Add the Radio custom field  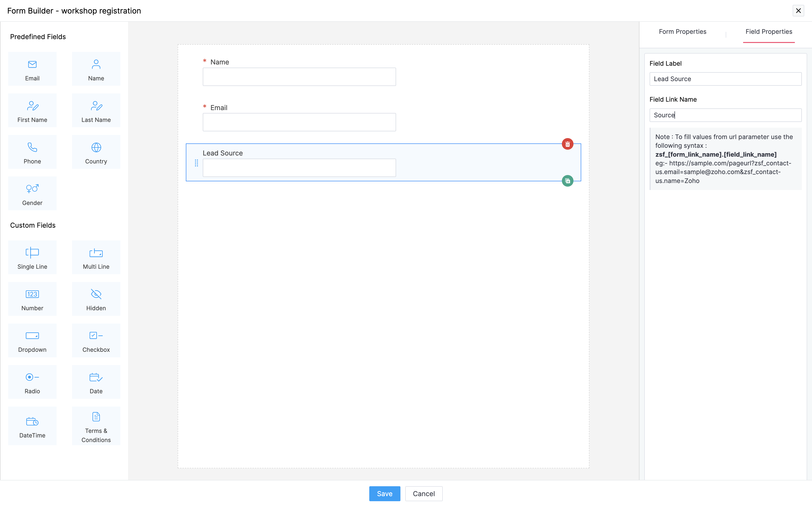coord(32,382)
